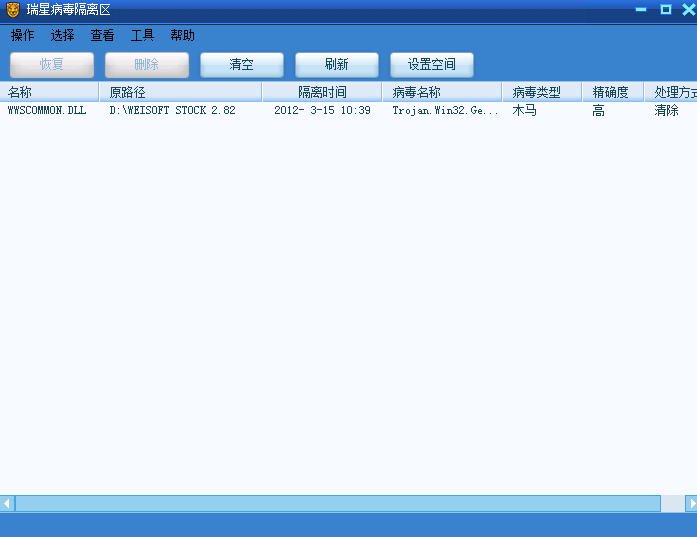
Task: Click accuracy cell 高
Action: (x=598, y=110)
